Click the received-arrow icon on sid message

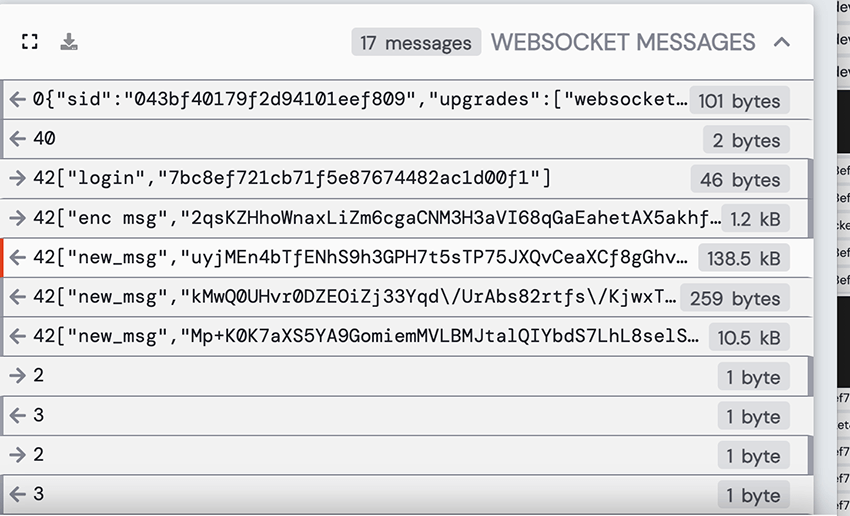point(17,100)
